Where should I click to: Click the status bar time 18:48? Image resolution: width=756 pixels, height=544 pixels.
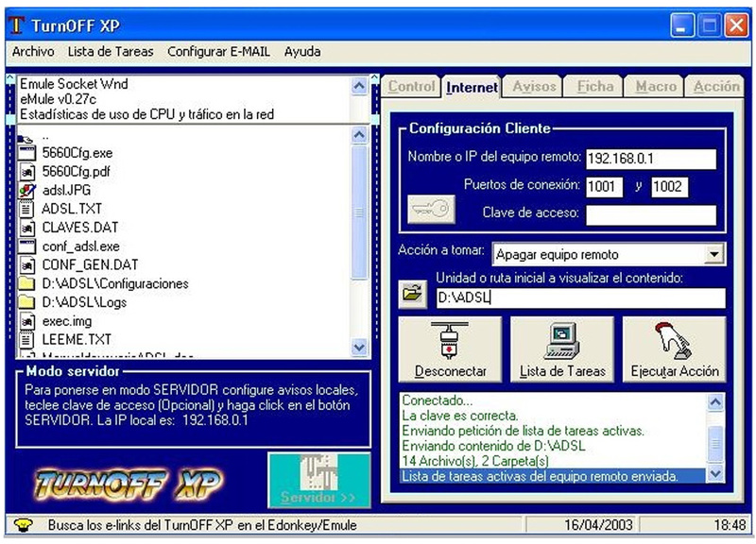pos(730,525)
